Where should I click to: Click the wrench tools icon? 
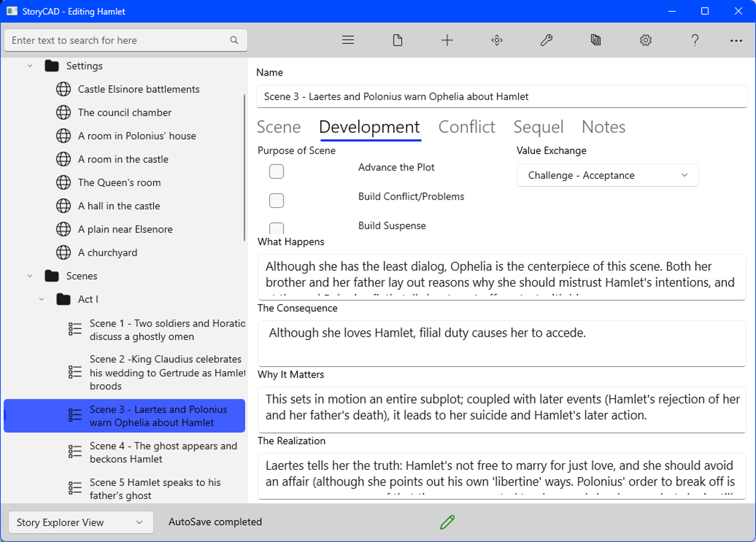click(x=546, y=40)
